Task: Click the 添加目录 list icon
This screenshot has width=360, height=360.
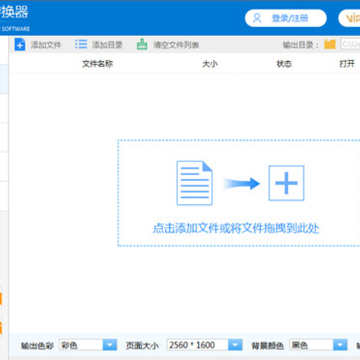Action: [81, 44]
